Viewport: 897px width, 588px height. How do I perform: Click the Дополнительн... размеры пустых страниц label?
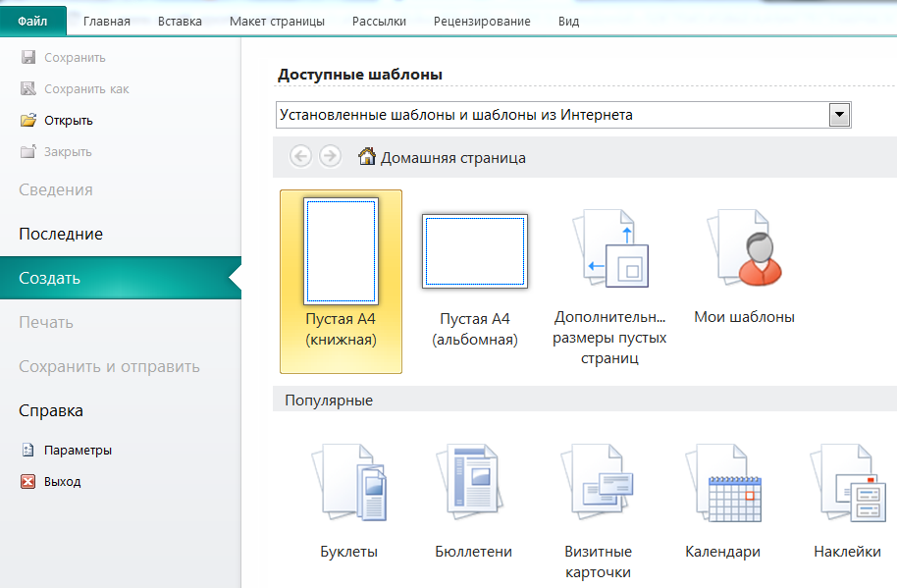point(609,337)
